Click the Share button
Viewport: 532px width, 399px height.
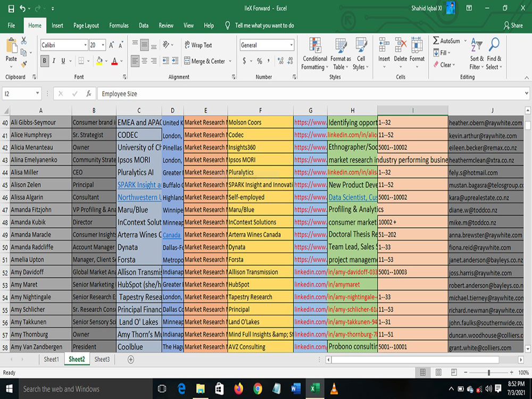coord(513,26)
